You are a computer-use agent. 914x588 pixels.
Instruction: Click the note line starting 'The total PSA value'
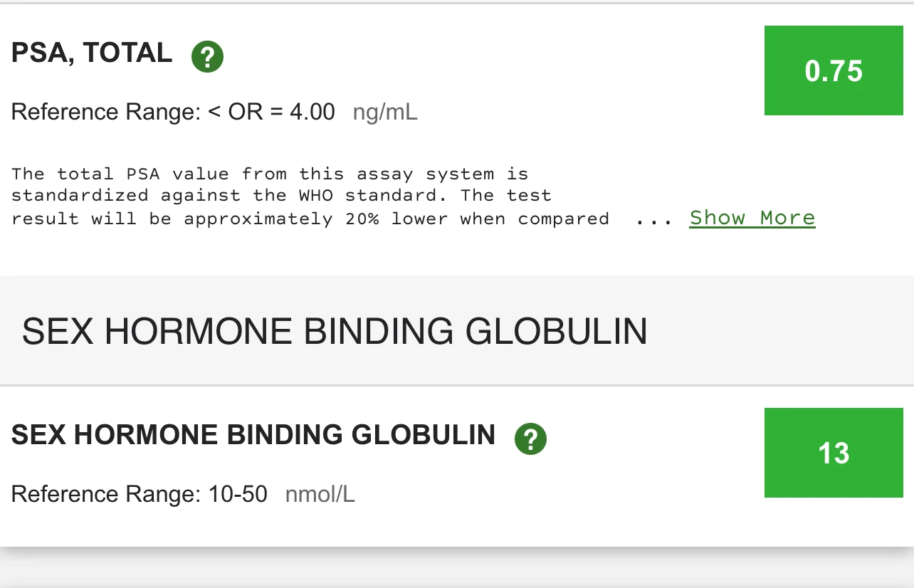[x=270, y=174]
